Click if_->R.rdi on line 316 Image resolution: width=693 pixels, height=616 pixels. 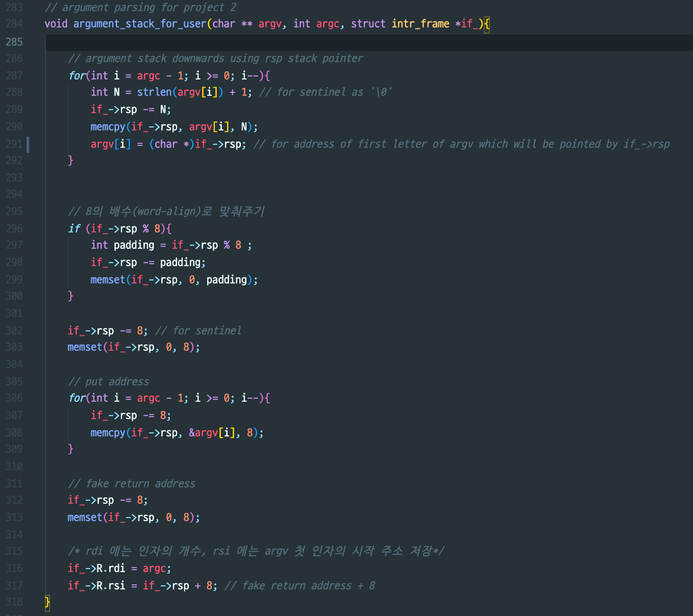[x=98, y=568]
